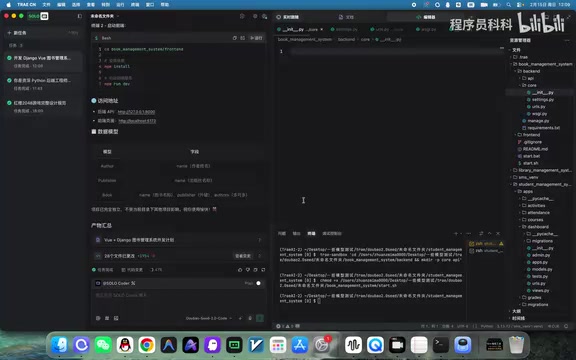Open views.py in file tree
The image size is (576, 360).
(538, 291)
